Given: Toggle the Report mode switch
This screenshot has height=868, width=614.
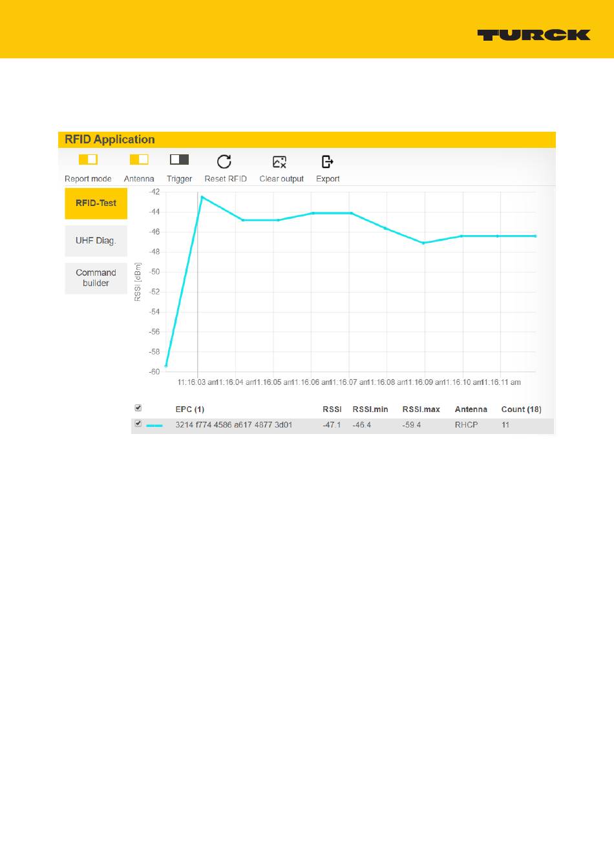Looking at the screenshot, I should point(88,159).
